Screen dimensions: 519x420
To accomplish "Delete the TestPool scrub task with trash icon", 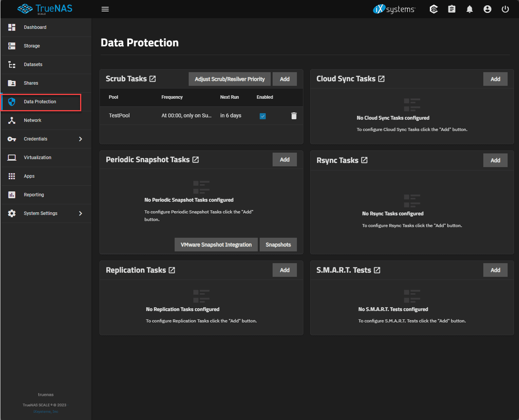I will click(294, 116).
